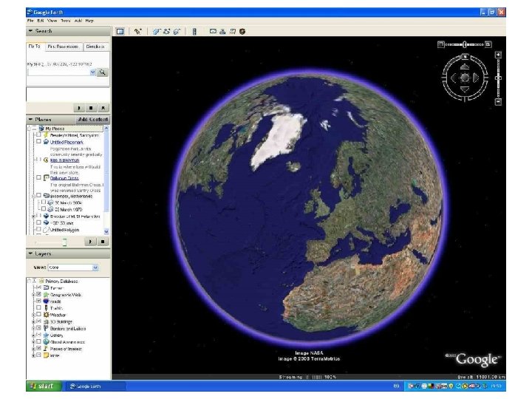The image size is (532, 399).
Task: Toggle the Roads layer checkbox
Action: (39, 301)
